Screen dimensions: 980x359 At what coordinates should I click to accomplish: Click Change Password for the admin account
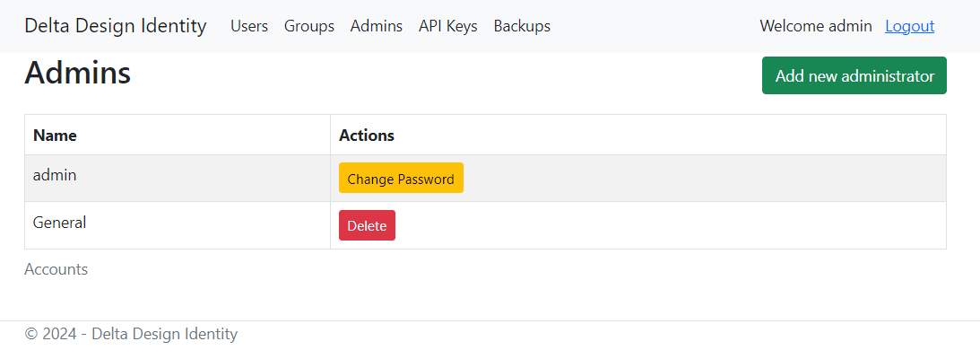(x=401, y=179)
